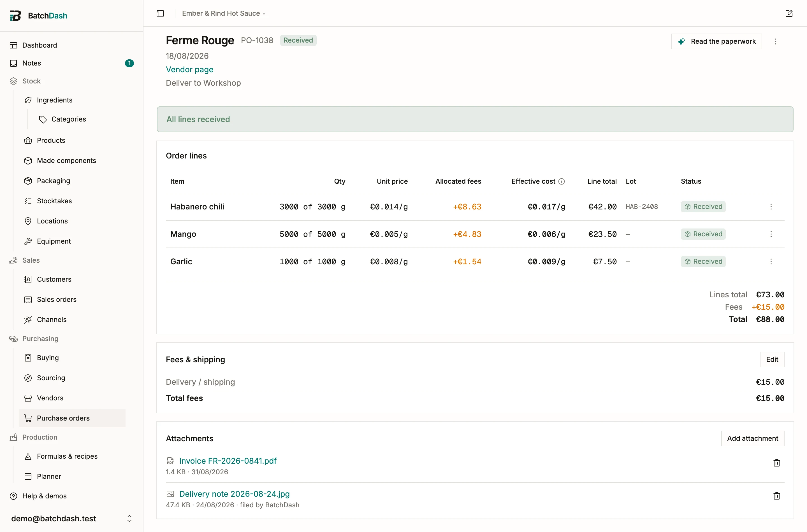Open the Ember & Rind Hot Sauce workspace dropdown
The image size is (807, 532).
[223, 13]
